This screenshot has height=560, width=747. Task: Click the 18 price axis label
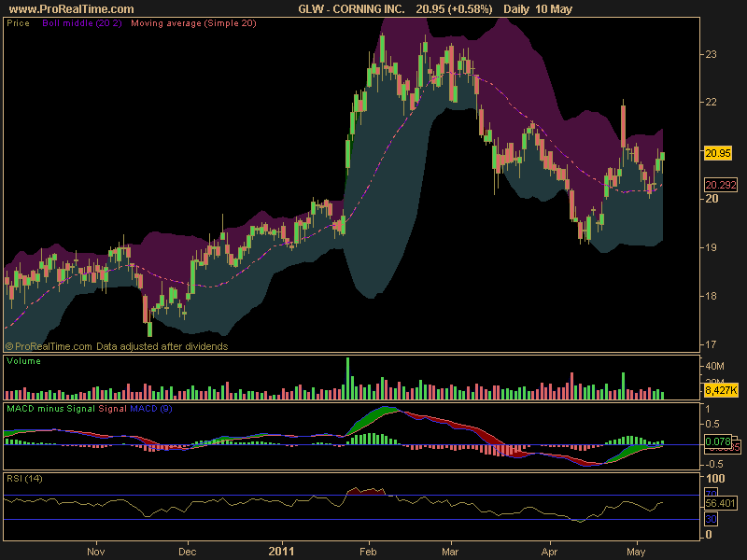[711, 296]
